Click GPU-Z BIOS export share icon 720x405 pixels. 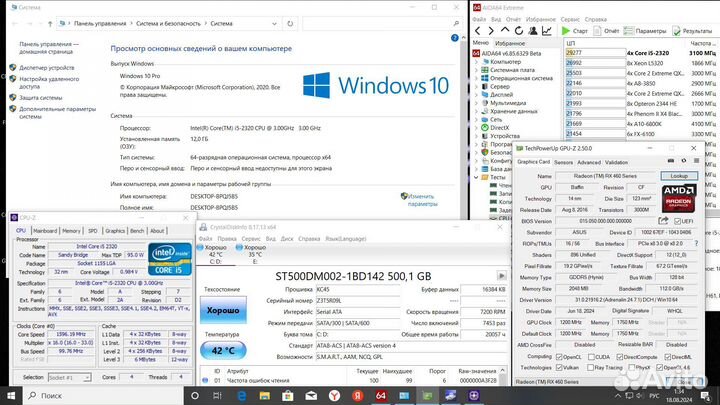click(x=663, y=221)
